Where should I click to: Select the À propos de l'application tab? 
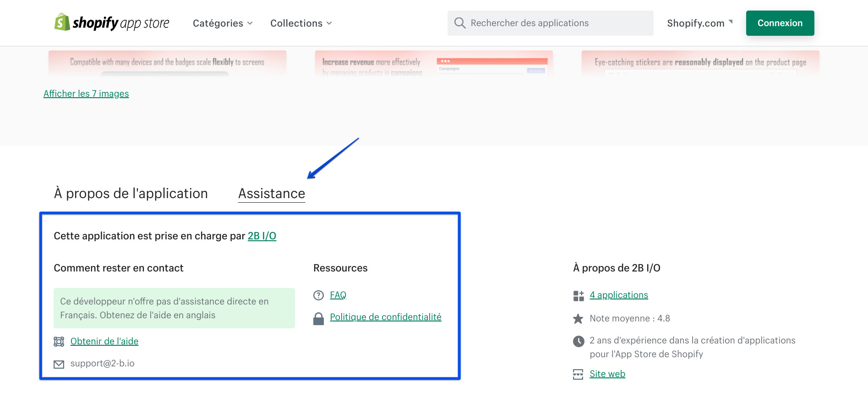click(131, 194)
